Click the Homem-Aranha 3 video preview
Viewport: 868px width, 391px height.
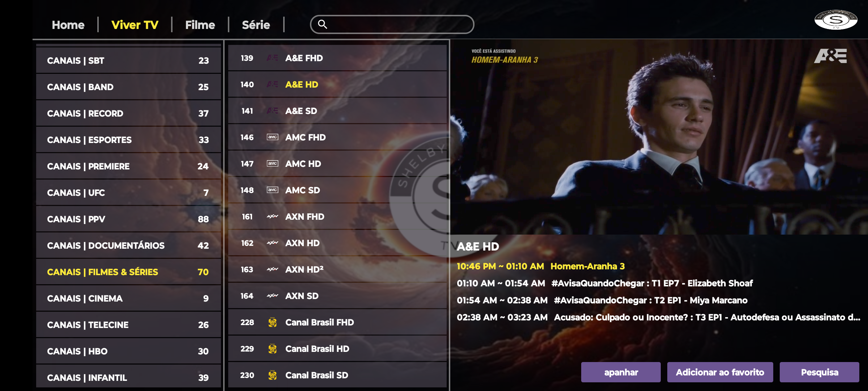point(658,138)
